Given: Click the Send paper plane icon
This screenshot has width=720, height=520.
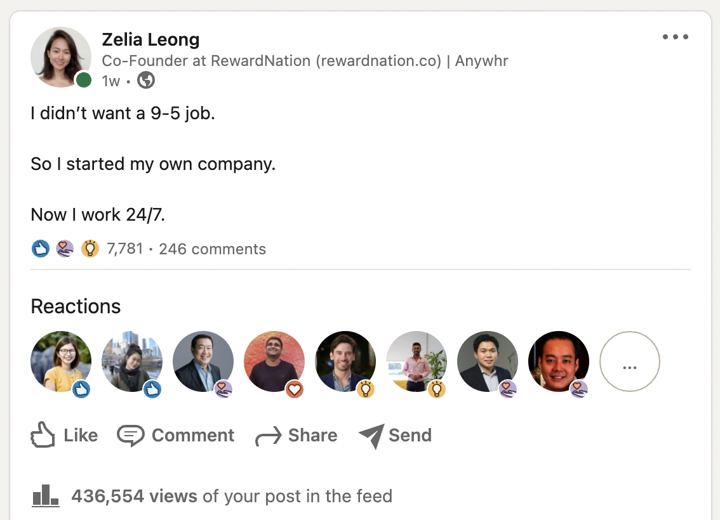Looking at the screenshot, I should pyautogui.click(x=371, y=435).
